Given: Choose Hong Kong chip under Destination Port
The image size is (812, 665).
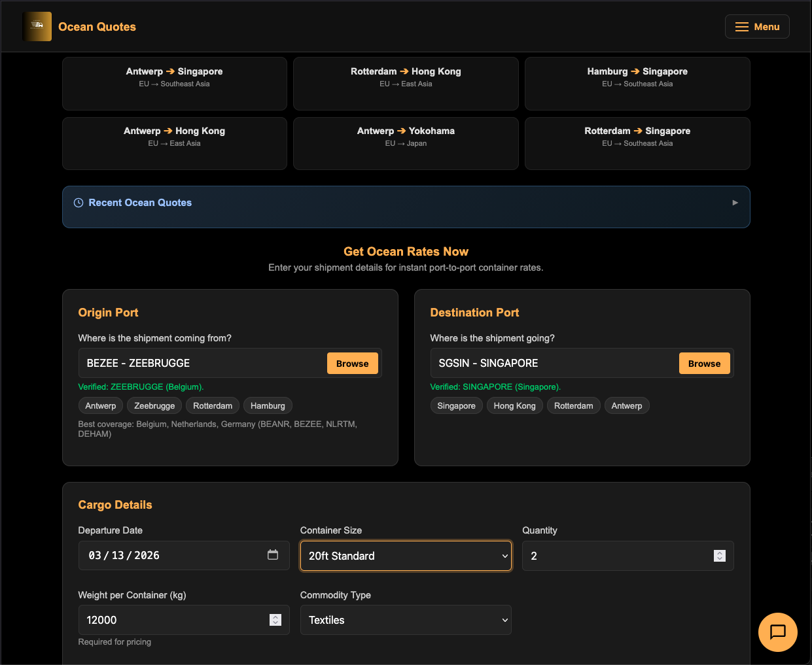Looking at the screenshot, I should tap(514, 406).
